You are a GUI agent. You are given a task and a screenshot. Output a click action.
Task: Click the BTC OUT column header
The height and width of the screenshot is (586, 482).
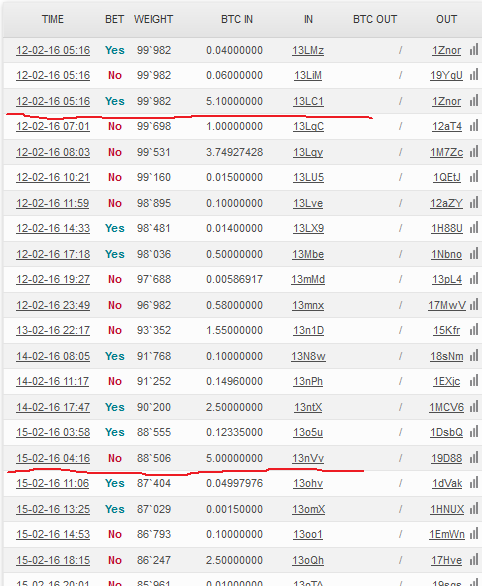375,19
